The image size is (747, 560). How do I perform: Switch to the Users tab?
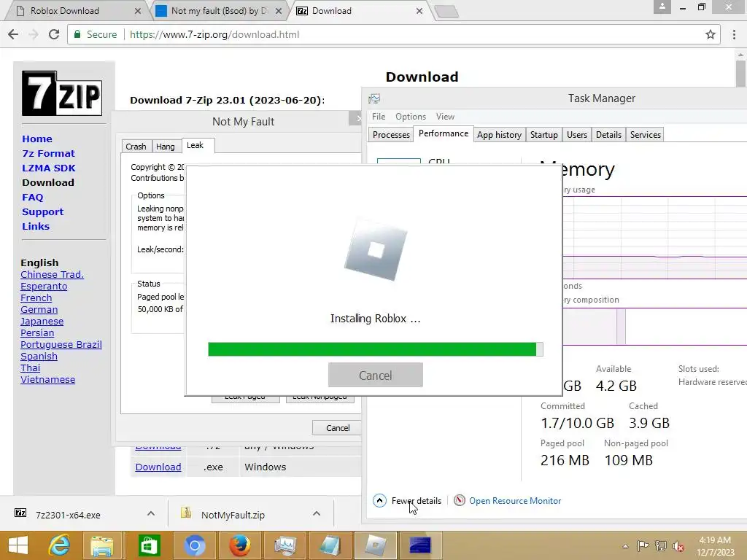point(577,135)
